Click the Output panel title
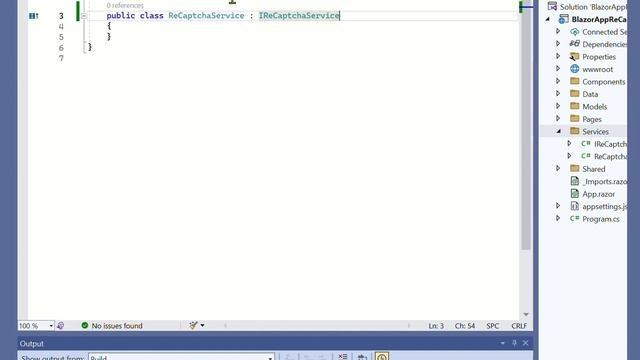Screen dimensions: 640x360 click(x=31, y=344)
